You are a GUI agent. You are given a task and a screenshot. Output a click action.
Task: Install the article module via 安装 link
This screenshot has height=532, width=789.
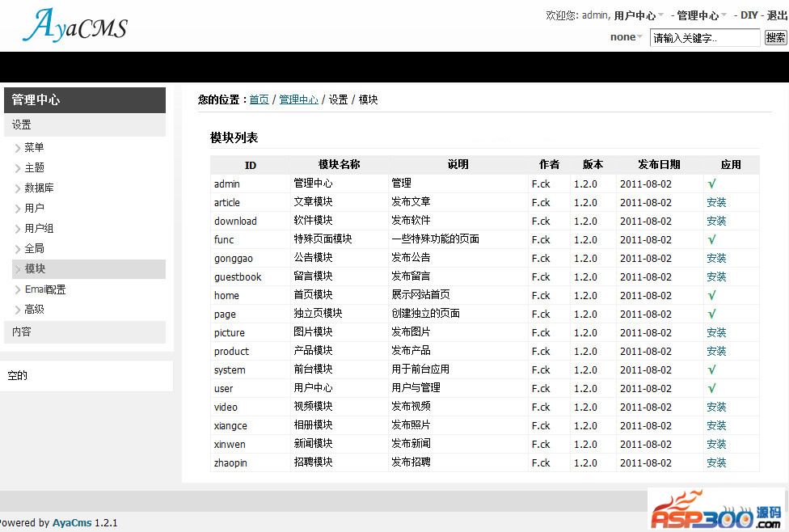(x=716, y=203)
